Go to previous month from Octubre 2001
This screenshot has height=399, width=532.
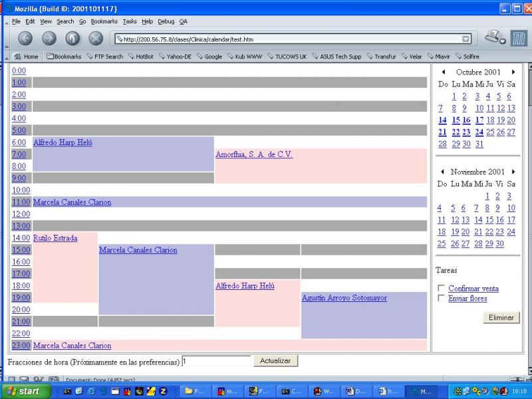pyautogui.click(x=444, y=72)
